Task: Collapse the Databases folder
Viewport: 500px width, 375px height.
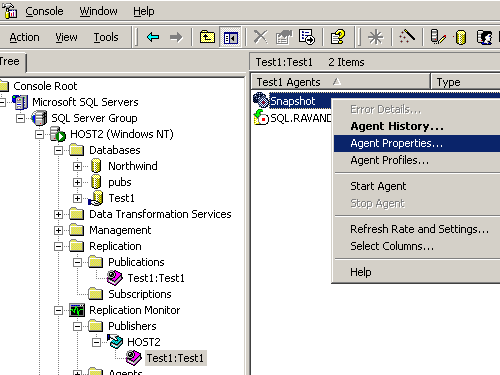Action: (58, 150)
